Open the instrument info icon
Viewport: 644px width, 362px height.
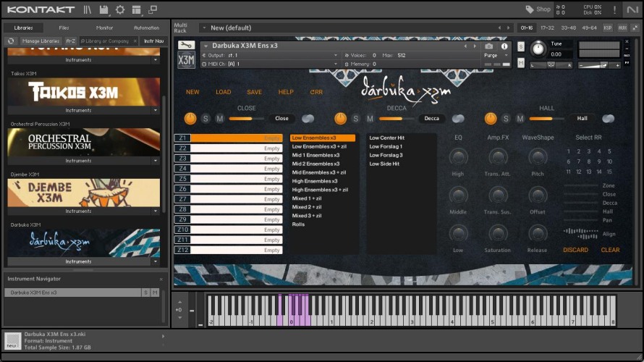[504, 46]
